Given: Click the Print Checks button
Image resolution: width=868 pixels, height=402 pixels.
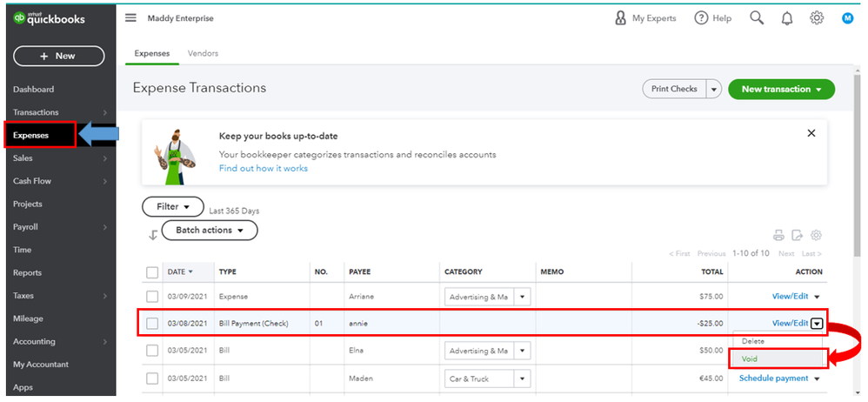Looking at the screenshot, I should [x=674, y=89].
